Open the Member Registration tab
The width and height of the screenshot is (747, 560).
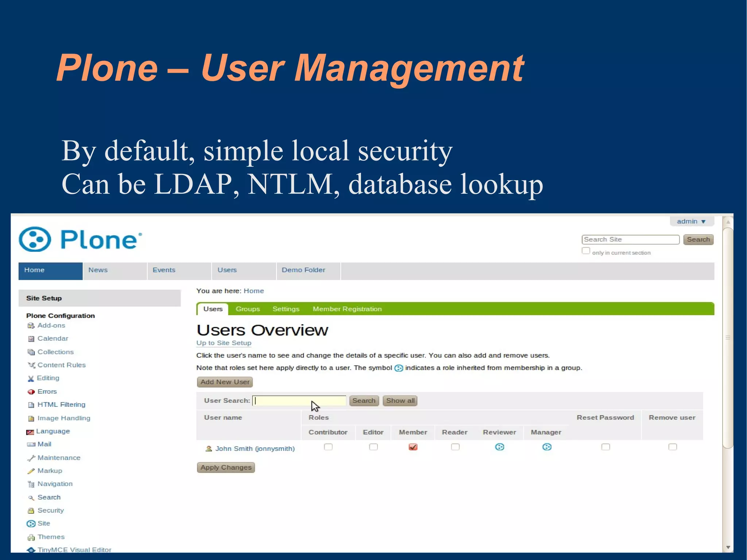tap(347, 309)
